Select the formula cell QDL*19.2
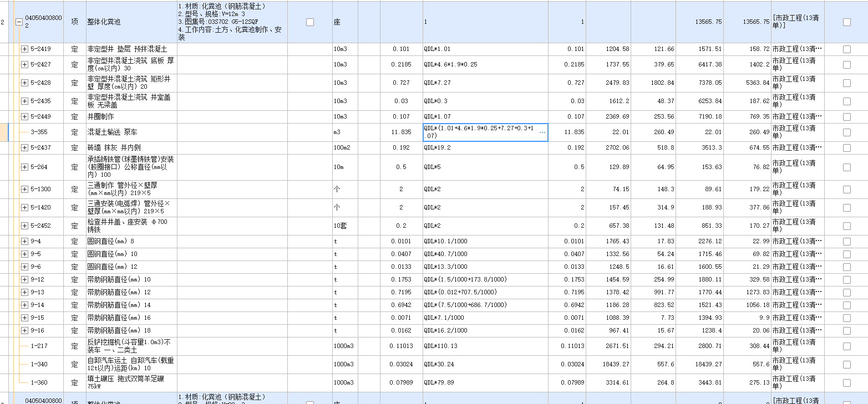Image resolution: width=868 pixels, height=404 pixels. (485, 148)
